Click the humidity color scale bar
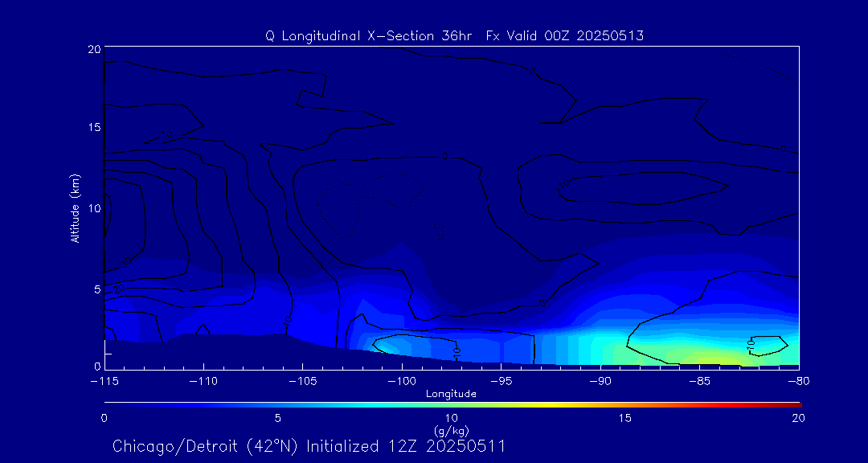Viewport: 868px width, 463px height. click(452, 405)
